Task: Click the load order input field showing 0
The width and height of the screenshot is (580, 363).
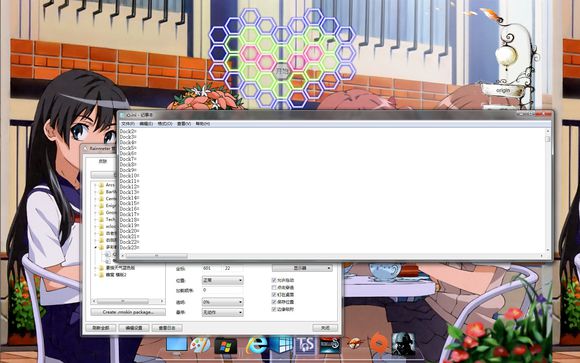Action: pyautogui.click(x=222, y=290)
